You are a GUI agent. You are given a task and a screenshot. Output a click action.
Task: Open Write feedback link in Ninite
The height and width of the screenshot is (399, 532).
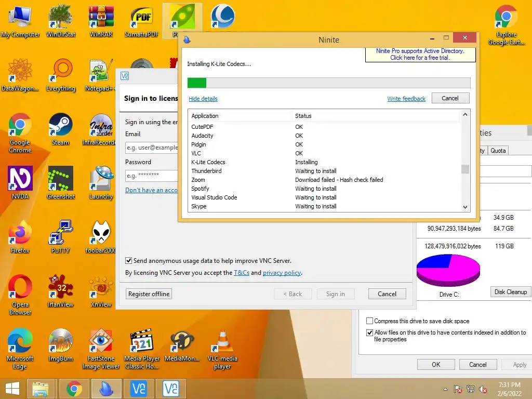click(406, 99)
